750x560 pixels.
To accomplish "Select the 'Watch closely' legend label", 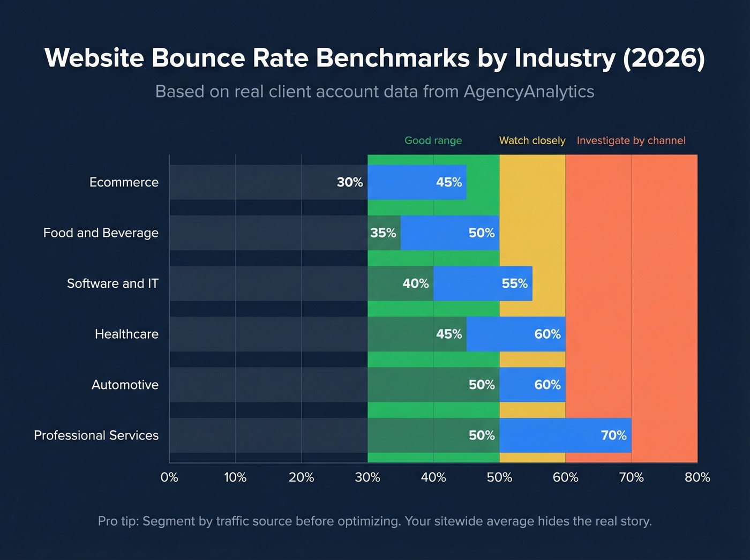I will tap(532, 140).
